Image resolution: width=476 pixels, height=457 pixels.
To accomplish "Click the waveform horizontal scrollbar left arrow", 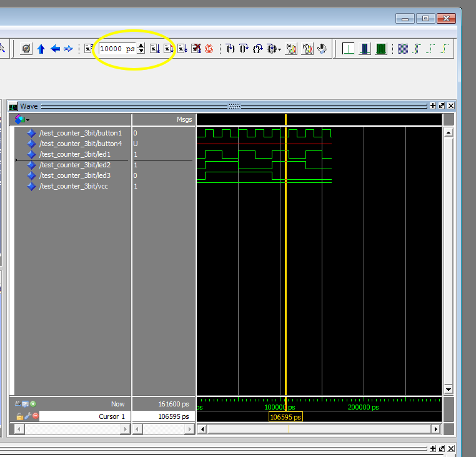I will [x=202, y=429].
